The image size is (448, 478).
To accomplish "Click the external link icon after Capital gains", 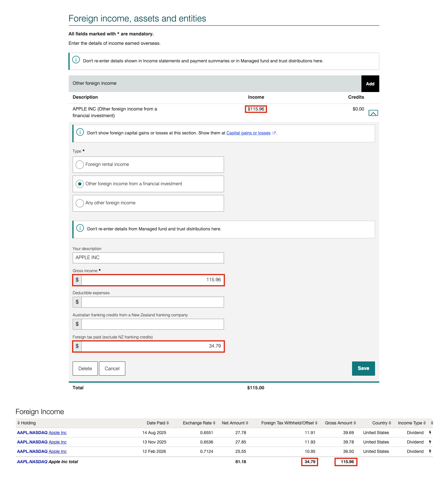I will click(x=274, y=133).
